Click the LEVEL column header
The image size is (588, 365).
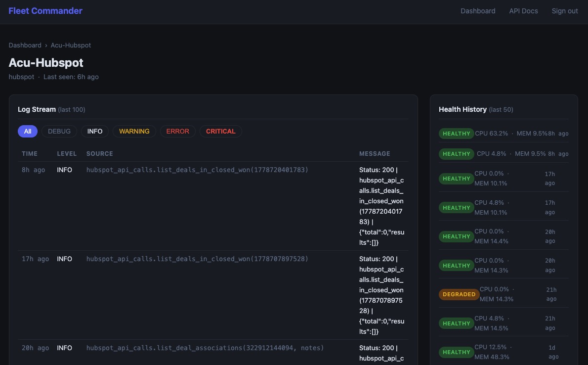(x=67, y=154)
